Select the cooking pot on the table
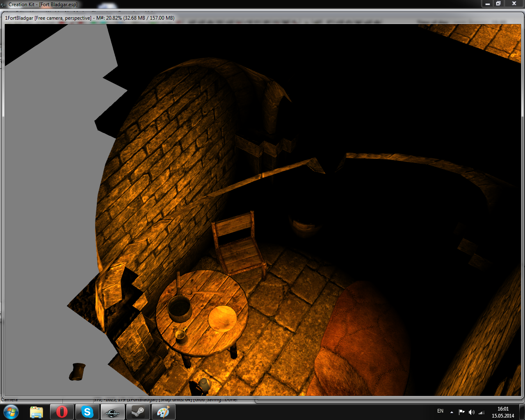 (179, 308)
